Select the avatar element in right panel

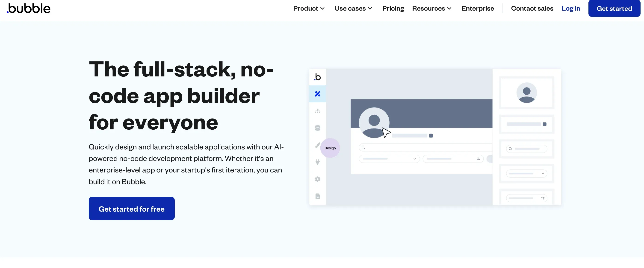tap(526, 93)
